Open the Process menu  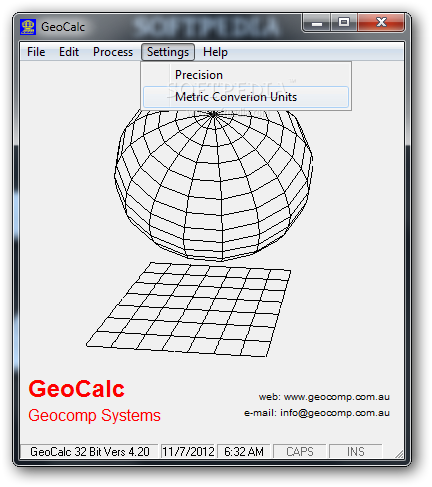click(113, 52)
